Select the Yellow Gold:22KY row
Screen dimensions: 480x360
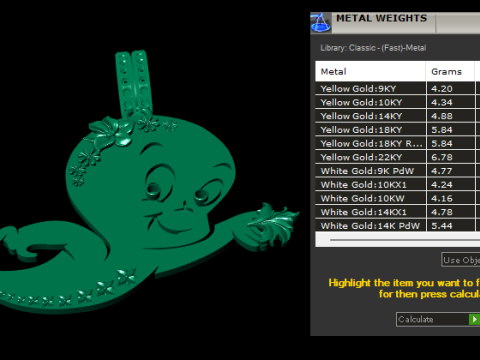pyautogui.click(x=398, y=157)
